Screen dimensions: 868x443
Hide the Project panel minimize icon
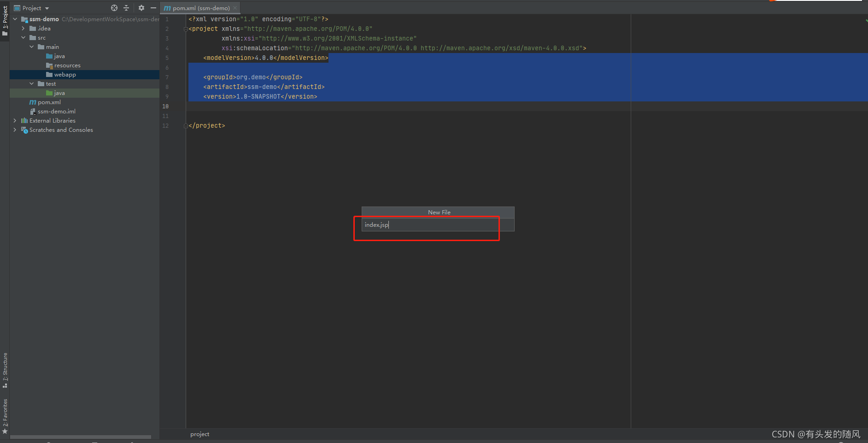[x=153, y=8]
